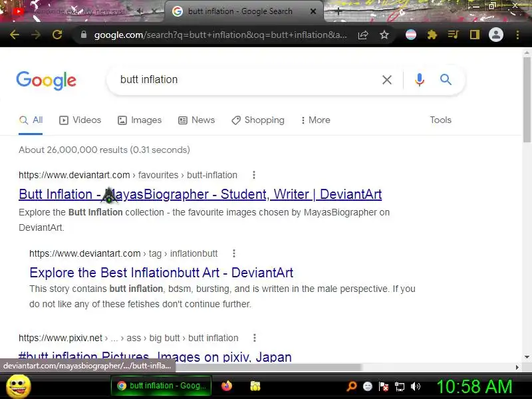Screen dimensions: 532x399
Task: Open the pixiv Japan result link
Action: (x=155, y=356)
